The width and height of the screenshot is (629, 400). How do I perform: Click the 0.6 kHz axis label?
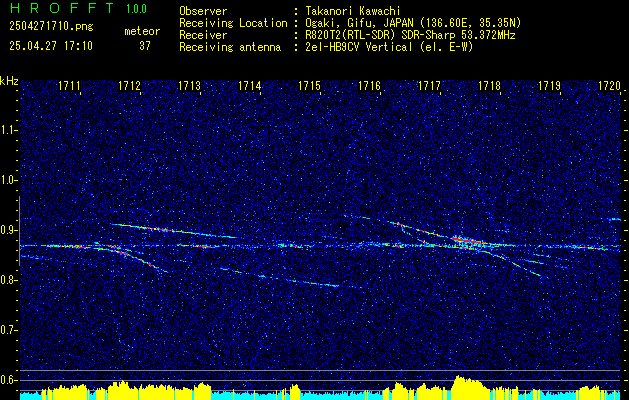[x=8, y=380]
